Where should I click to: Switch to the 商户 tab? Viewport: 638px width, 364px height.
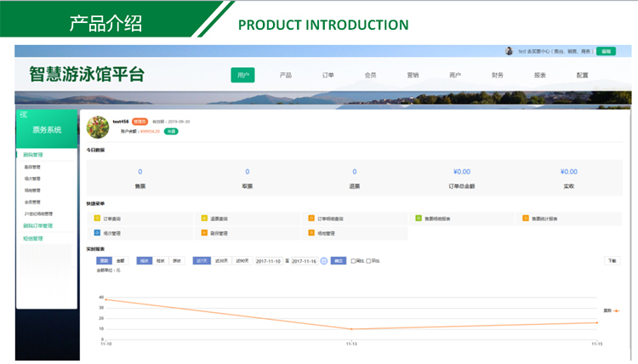pos(455,75)
